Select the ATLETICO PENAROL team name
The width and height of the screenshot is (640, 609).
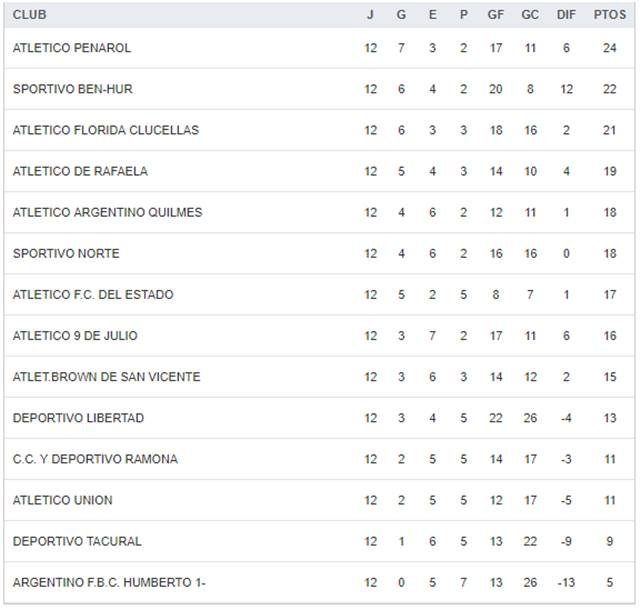pos(72,48)
